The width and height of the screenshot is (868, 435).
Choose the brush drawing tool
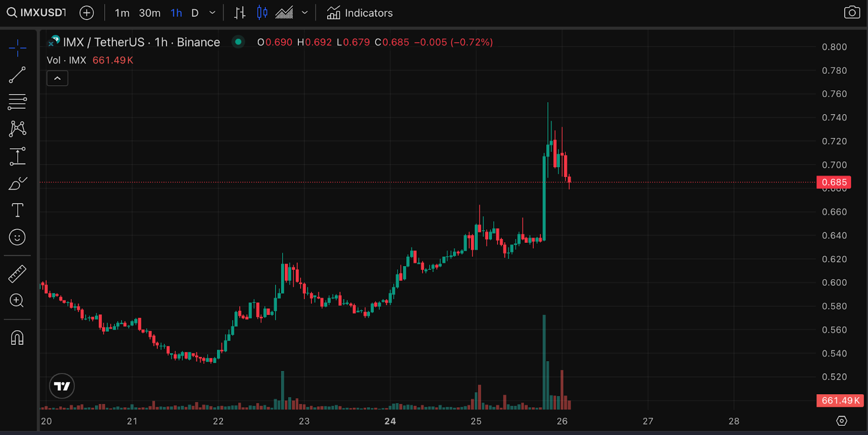(x=17, y=184)
